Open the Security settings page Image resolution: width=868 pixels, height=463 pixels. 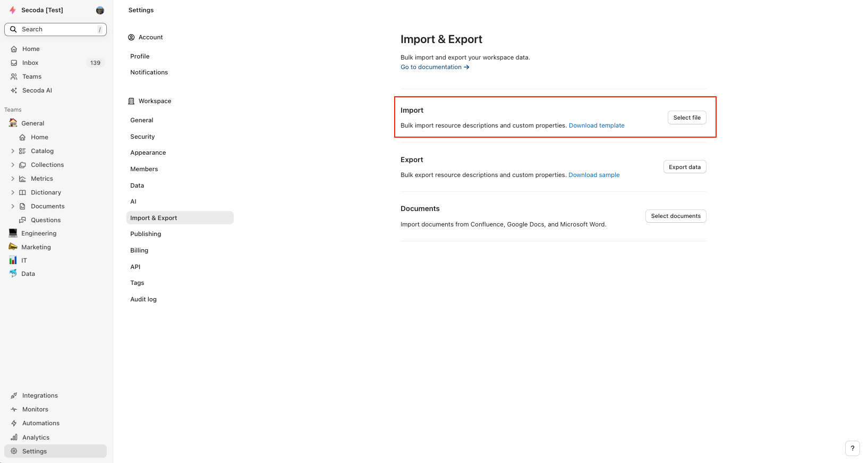(142, 137)
